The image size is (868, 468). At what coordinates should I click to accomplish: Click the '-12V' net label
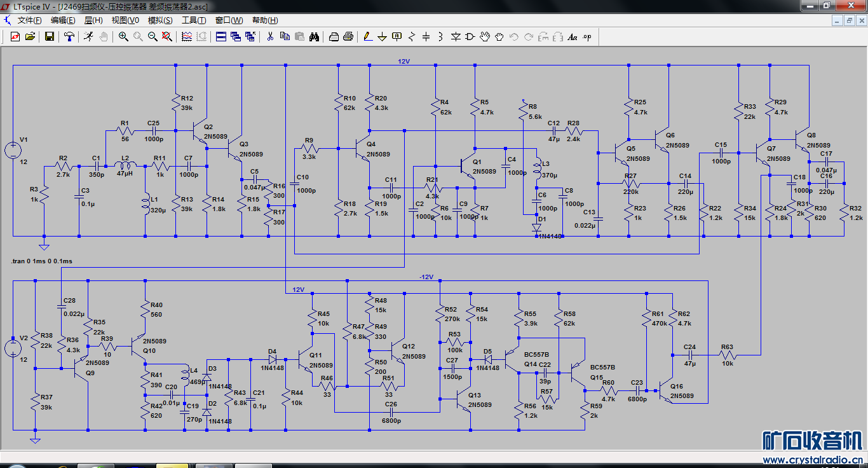(x=426, y=277)
